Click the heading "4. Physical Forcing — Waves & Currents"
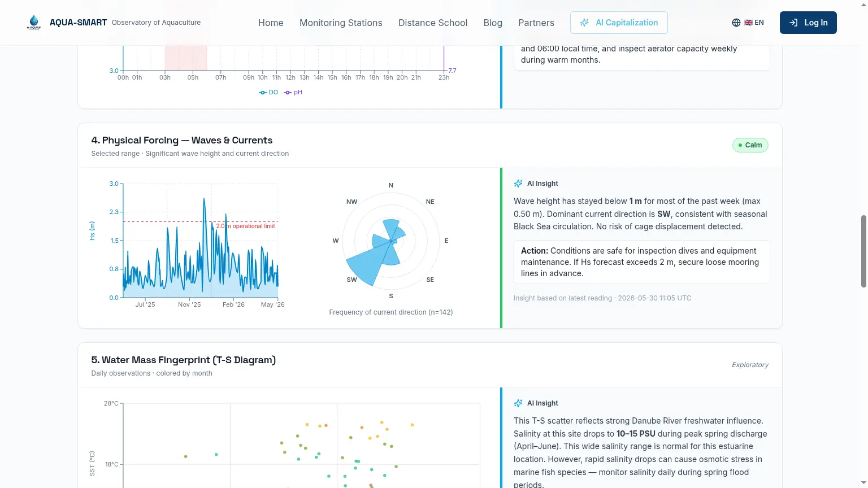 [182, 140]
